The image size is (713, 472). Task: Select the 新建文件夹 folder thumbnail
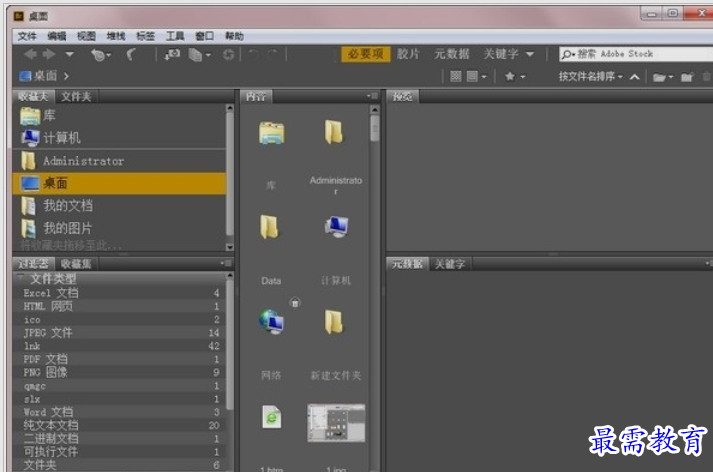coord(335,322)
